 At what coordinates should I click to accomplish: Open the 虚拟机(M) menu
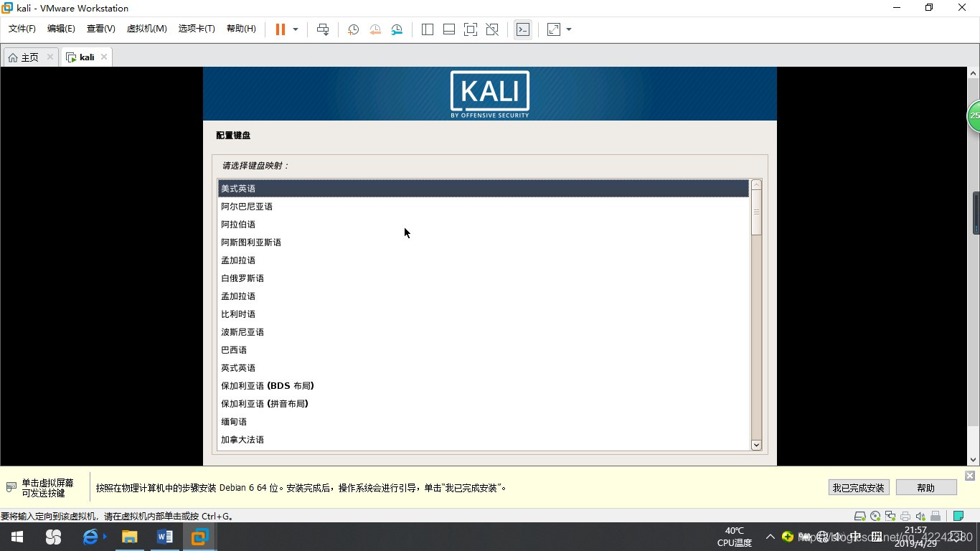coord(146,29)
